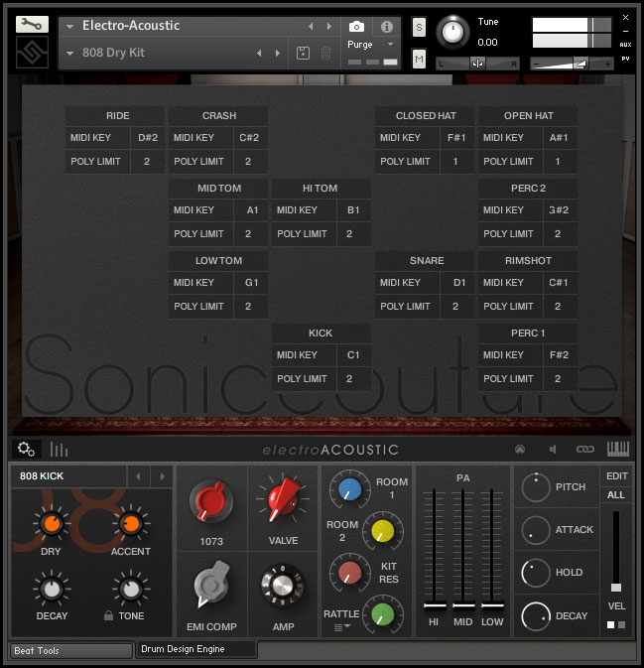The image size is (644, 668).
Task: Adjust the VEL vertical slider
Action: (616, 588)
